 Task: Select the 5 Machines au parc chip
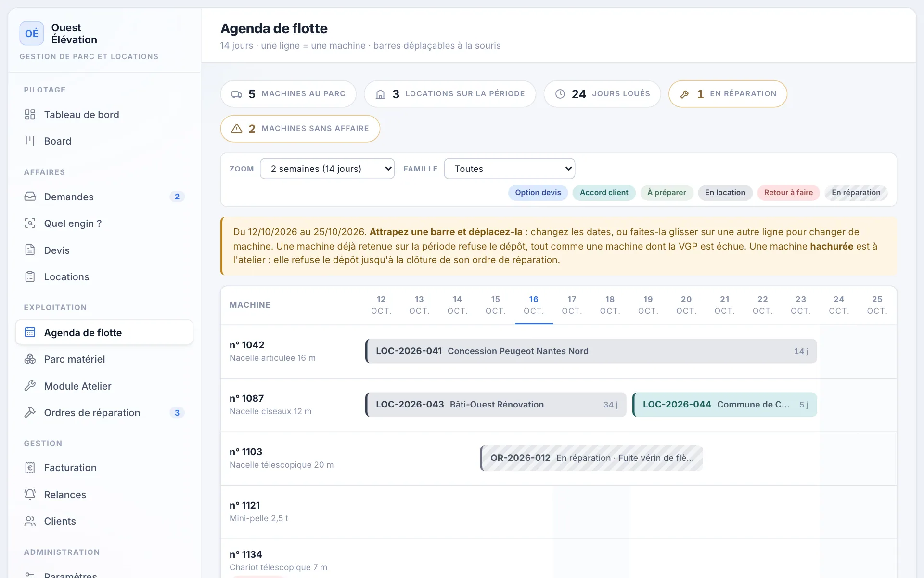point(288,94)
